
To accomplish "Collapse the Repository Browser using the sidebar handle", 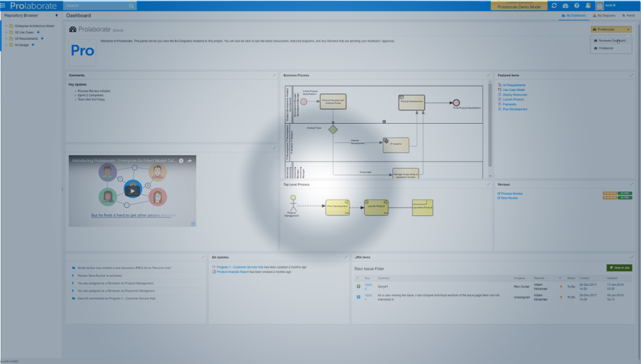I will pyautogui.click(x=62, y=189).
